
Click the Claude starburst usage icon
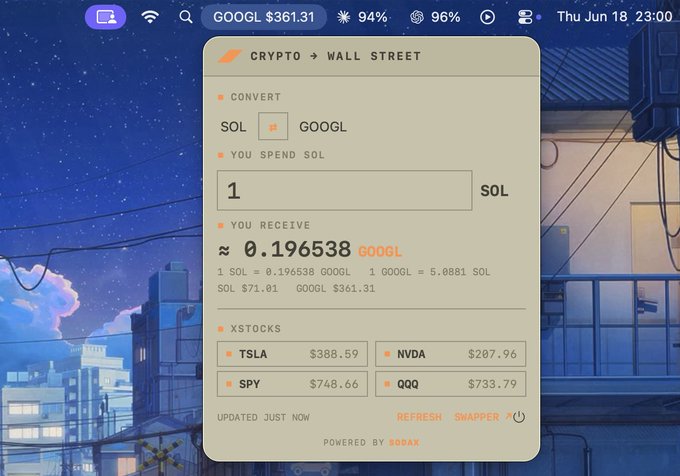343,17
